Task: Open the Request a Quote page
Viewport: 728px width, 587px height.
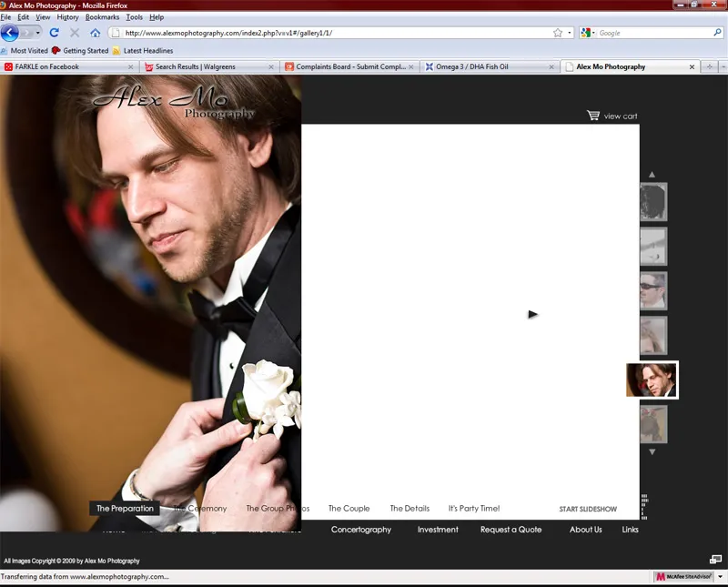Action: (511, 530)
